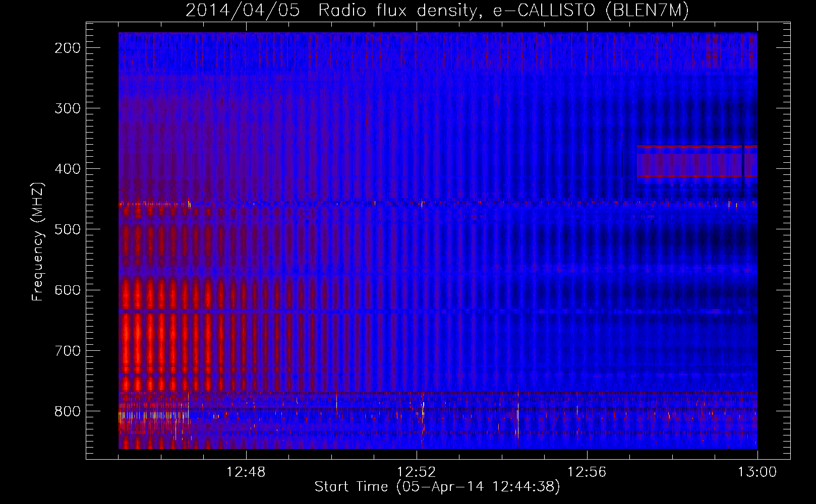Click the "Start Time (05-Apr-14 12:44:38)" label
Screen dimensions: 816x504
(x=437, y=487)
